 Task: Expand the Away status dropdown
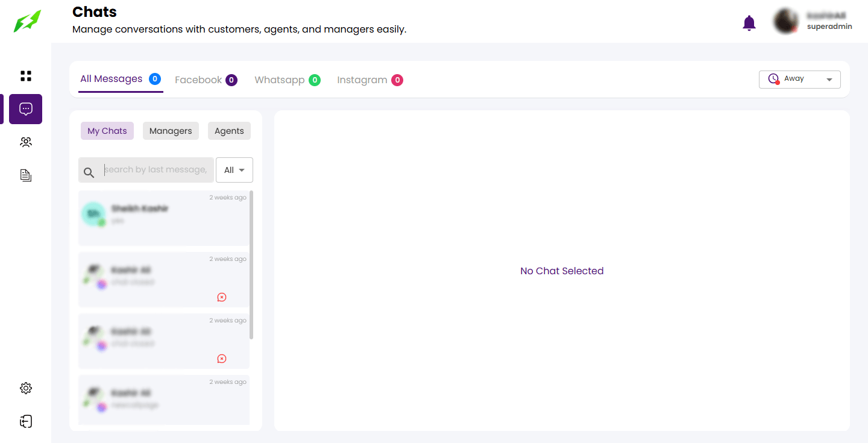(799, 80)
